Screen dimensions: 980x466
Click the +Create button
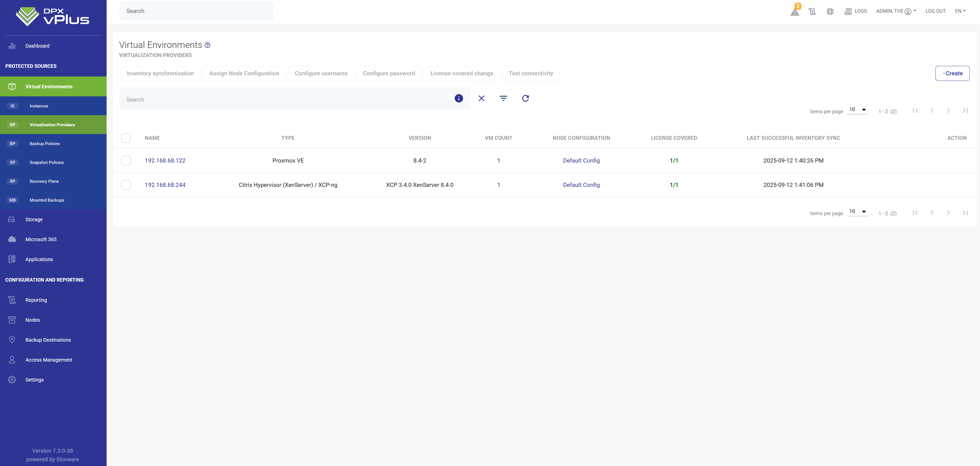(952, 73)
